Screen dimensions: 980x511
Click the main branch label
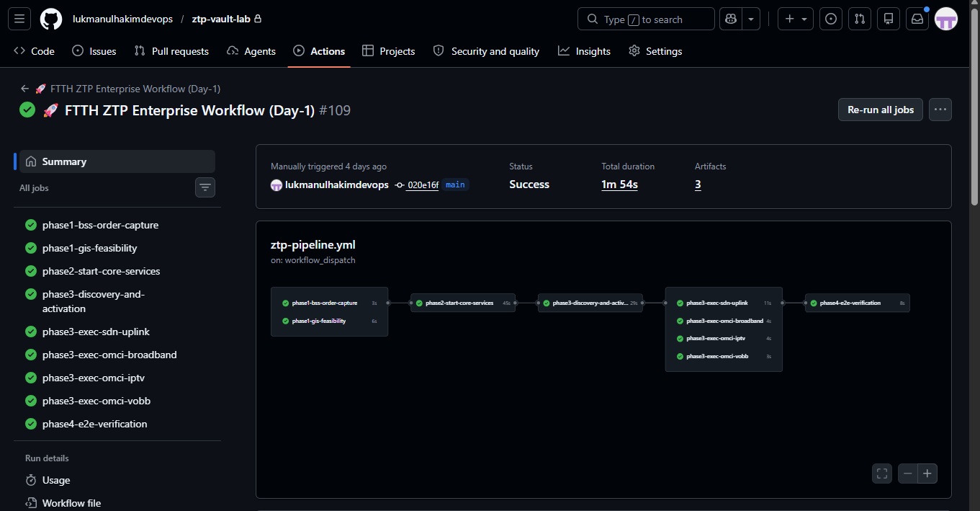[x=455, y=185]
